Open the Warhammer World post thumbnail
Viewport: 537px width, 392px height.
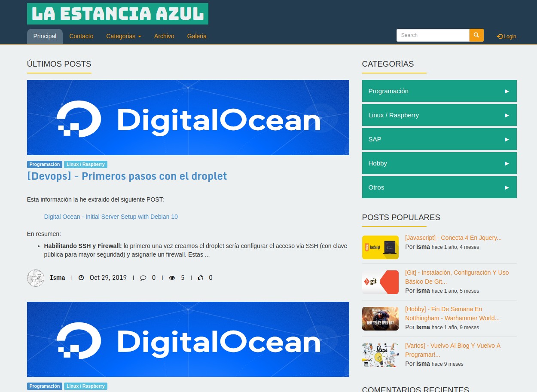click(x=380, y=318)
